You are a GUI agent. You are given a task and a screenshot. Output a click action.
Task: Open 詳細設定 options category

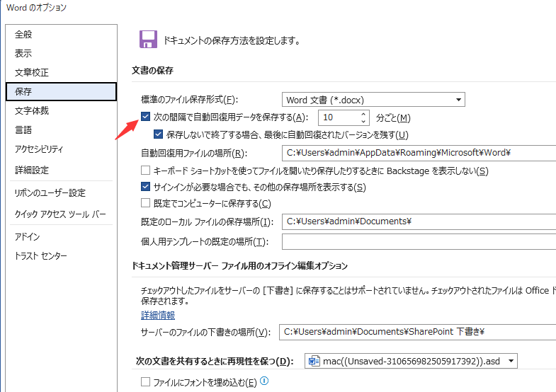click(x=62, y=170)
